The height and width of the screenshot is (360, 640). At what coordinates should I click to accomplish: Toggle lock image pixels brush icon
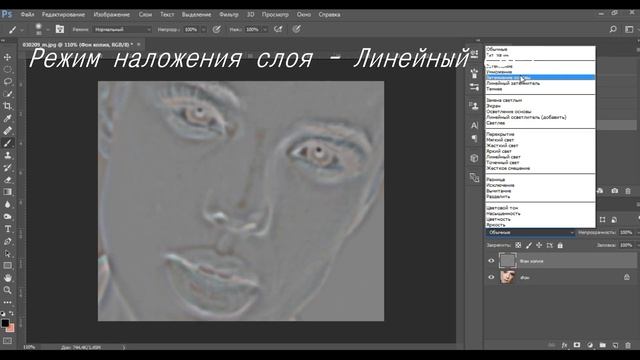pos(529,245)
